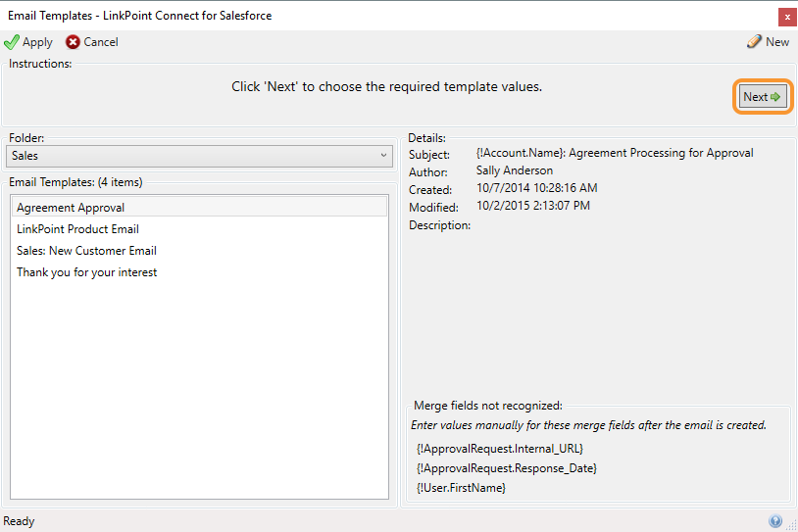Click {!ApprovalRequest.Response_Date} merge field
Screen dimensions: 798x532
point(507,468)
